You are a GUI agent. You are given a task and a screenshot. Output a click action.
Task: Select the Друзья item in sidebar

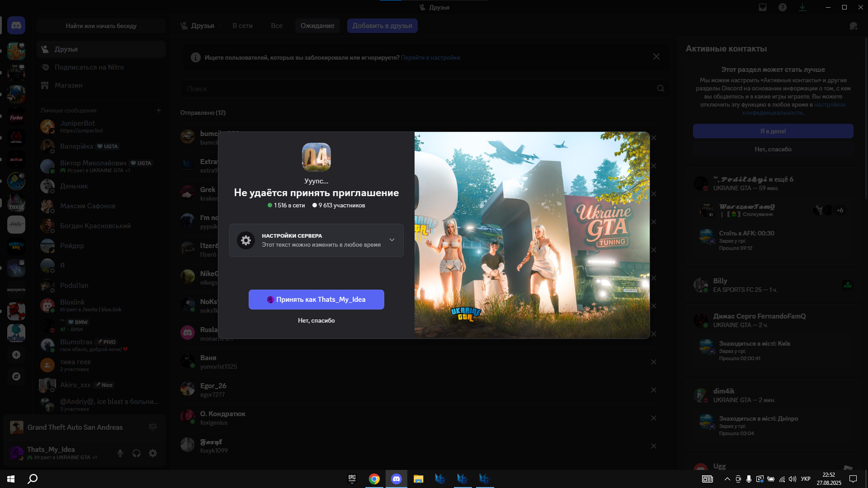coord(101,49)
